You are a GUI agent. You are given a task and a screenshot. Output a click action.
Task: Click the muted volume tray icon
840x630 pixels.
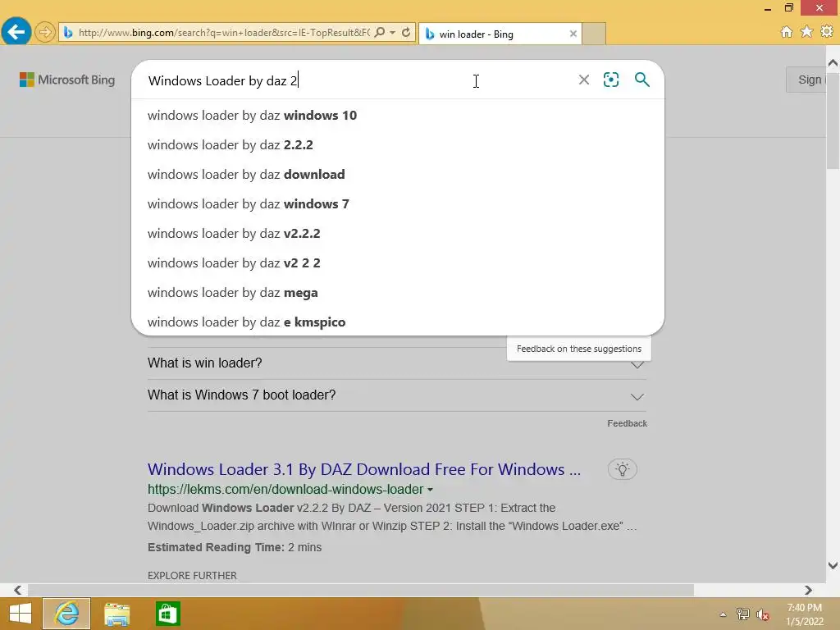point(763,614)
